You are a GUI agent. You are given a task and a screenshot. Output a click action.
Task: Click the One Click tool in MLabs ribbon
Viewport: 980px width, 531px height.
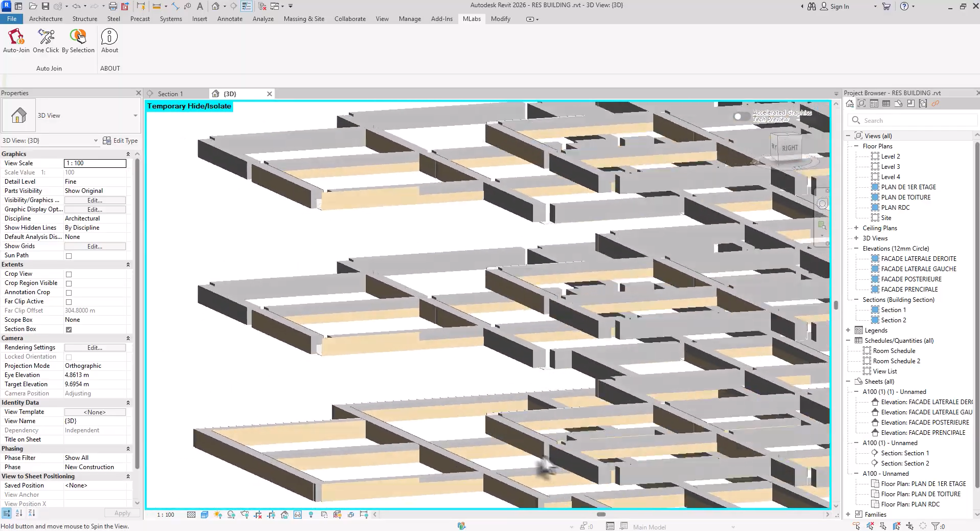pos(46,41)
